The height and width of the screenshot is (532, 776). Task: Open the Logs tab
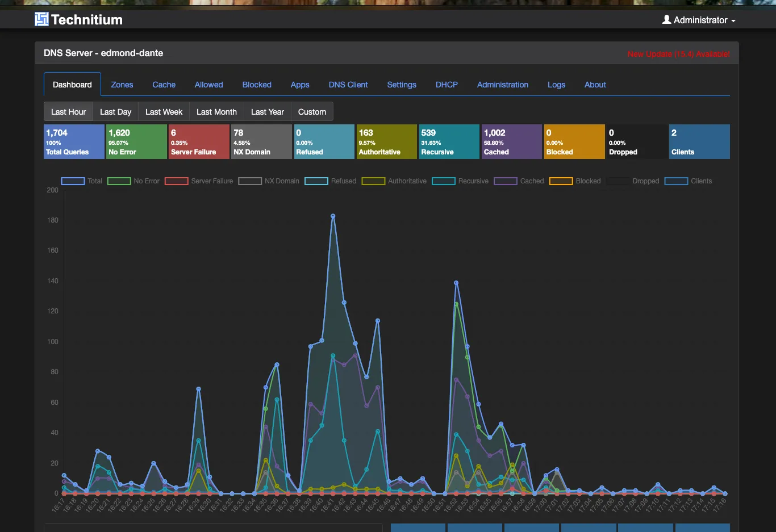[x=556, y=85]
